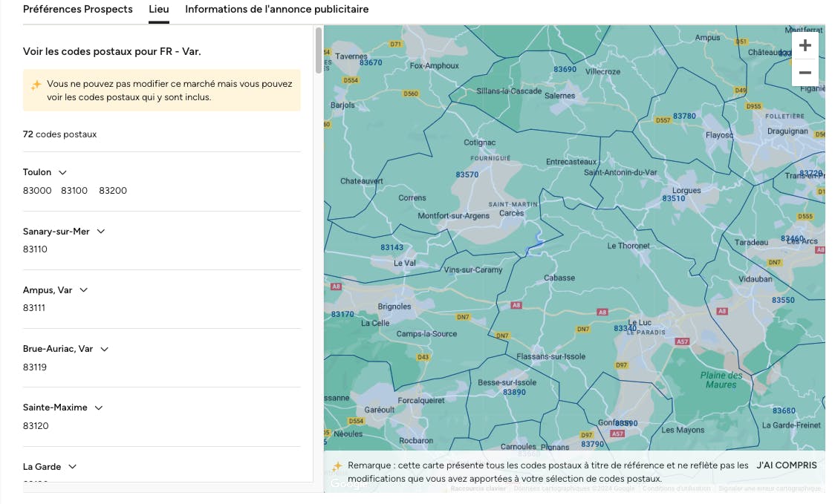Click the 83670 label near Tavernes
835x504 pixels.
tap(371, 62)
